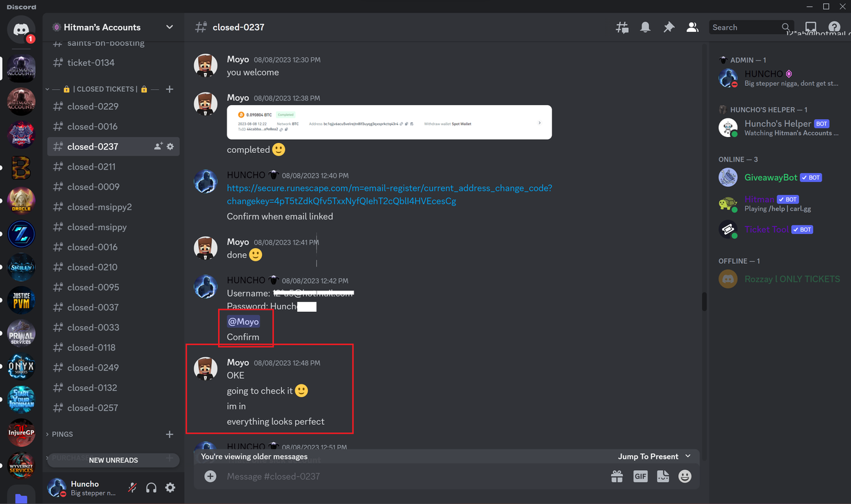Click the NEW UNREADS button

click(113, 460)
